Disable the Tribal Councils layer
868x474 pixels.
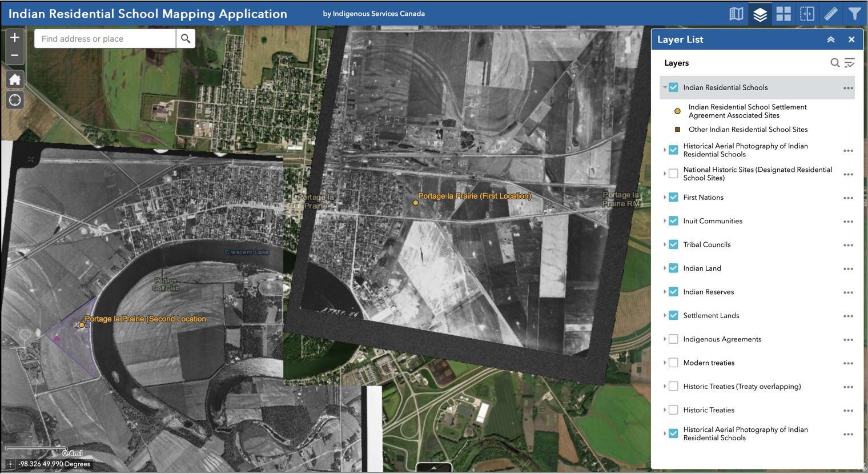pyautogui.click(x=673, y=244)
